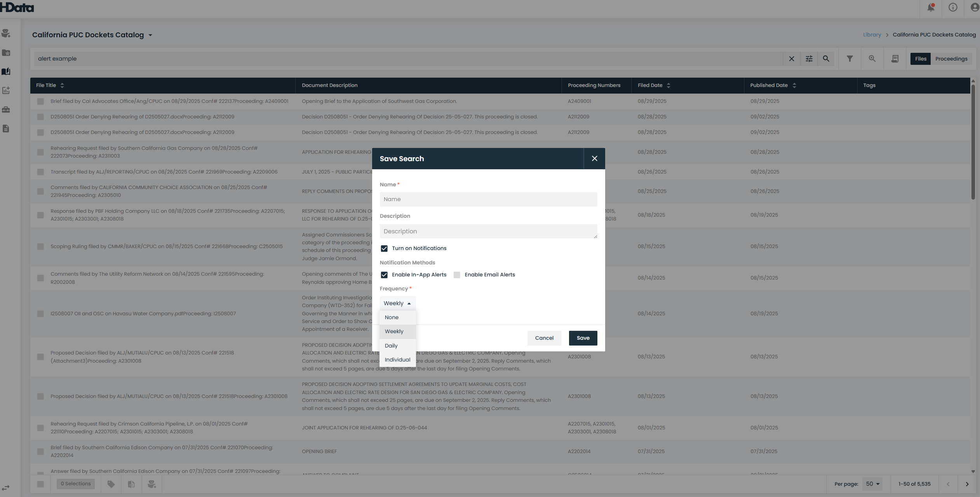Close the Save Search dialog
Screen dimensions: 980x497
coord(594,158)
